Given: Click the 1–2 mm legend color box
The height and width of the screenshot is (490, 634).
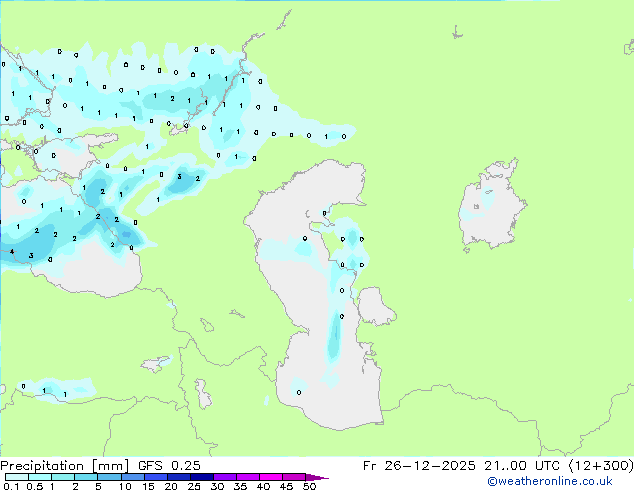Looking at the screenshot, I should (x=63, y=477).
